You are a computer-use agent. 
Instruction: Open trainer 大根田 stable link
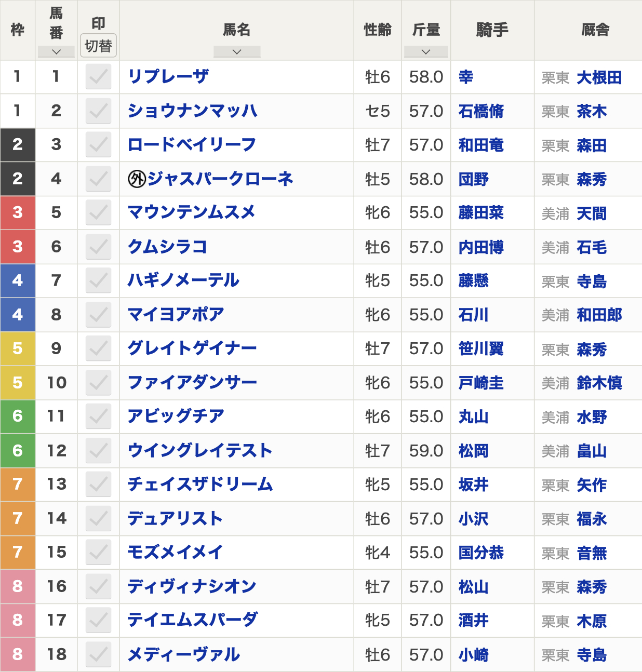599,78
